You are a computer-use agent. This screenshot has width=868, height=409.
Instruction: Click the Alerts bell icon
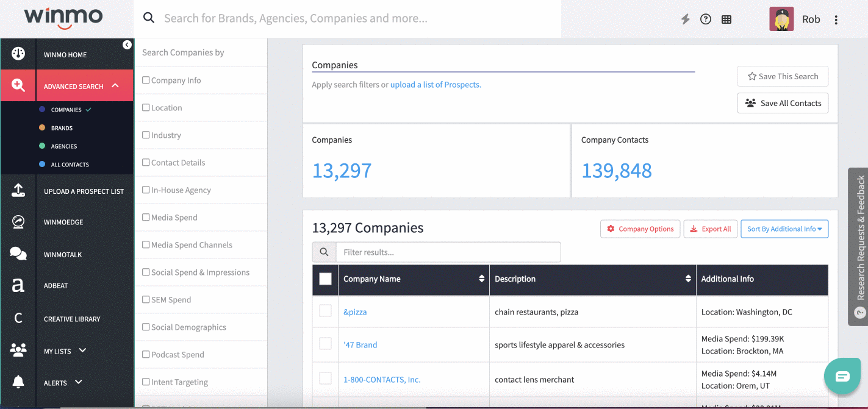[x=18, y=382]
